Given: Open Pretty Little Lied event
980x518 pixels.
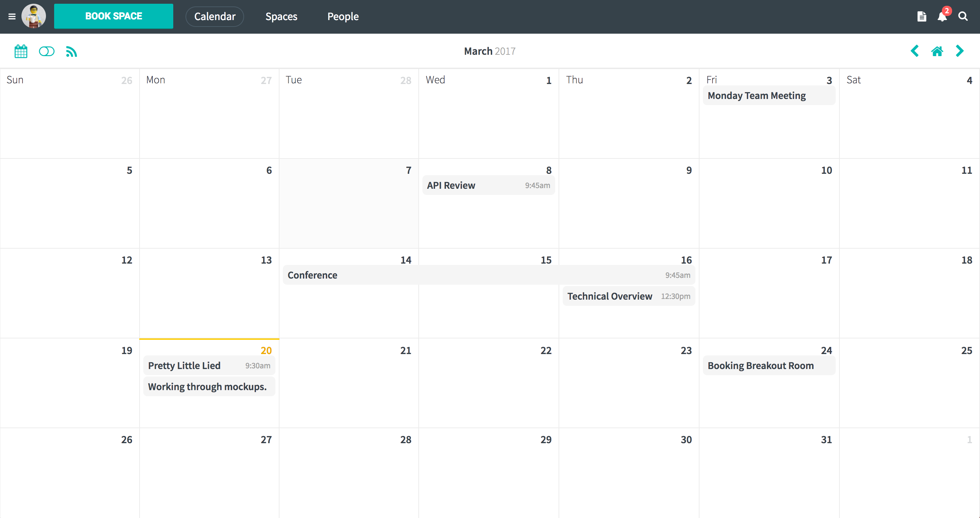Looking at the screenshot, I should tap(209, 365).
